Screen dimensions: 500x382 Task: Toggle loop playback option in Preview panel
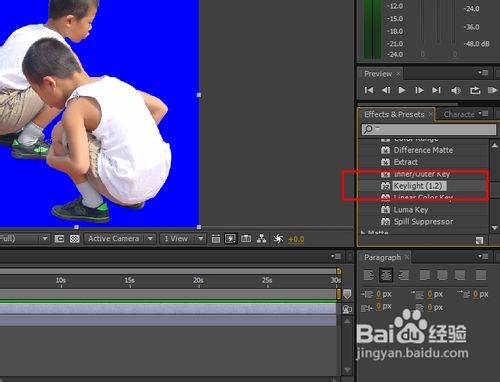pyautogui.click(x=475, y=90)
